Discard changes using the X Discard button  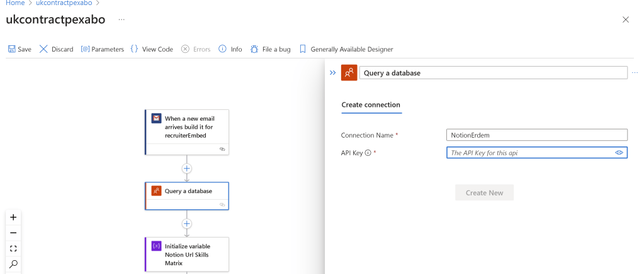click(x=56, y=49)
